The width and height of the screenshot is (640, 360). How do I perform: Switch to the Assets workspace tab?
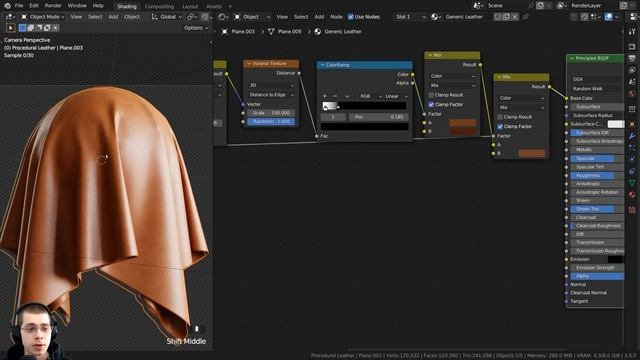213,7
